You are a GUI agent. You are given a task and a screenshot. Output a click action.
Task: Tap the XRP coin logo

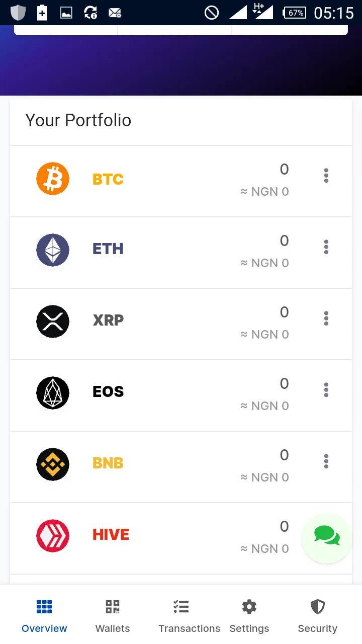click(53, 321)
